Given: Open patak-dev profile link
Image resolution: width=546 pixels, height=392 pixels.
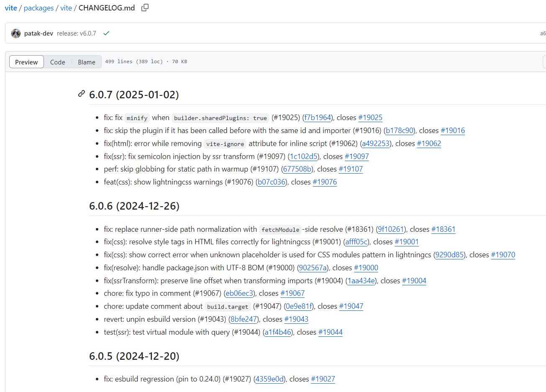Looking at the screenshot, I should [x=38, y=33].
